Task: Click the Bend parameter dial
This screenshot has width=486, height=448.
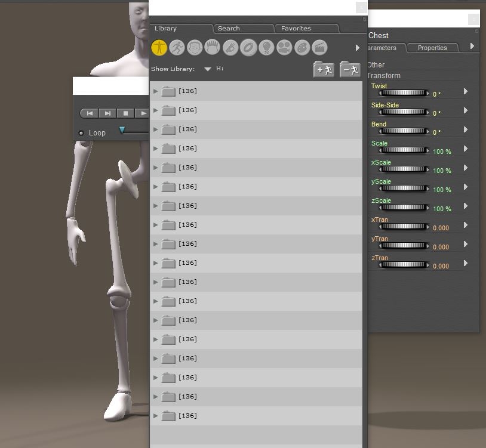Action: point(404,131)
